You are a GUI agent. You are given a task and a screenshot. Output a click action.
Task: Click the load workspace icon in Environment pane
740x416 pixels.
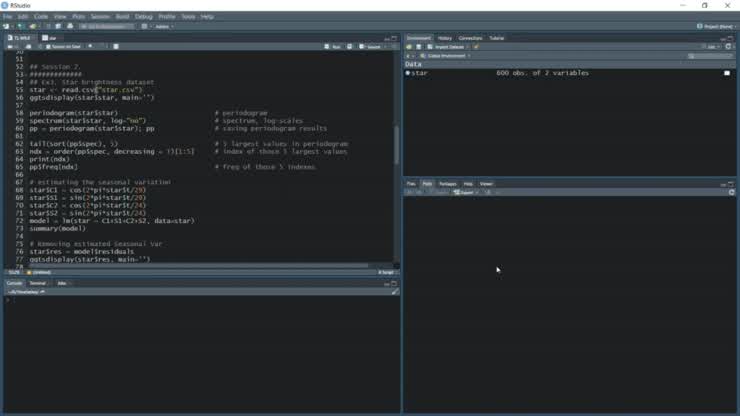pos(409,47)
